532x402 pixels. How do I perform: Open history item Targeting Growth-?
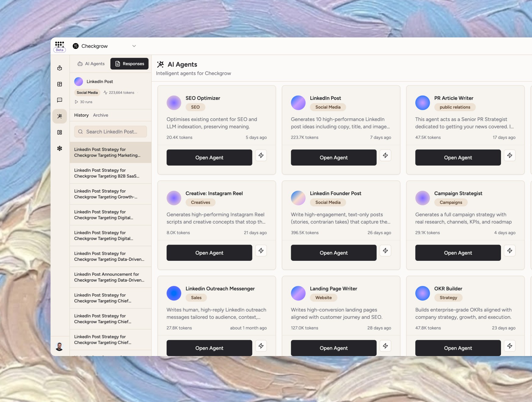[x=111, y=194]
